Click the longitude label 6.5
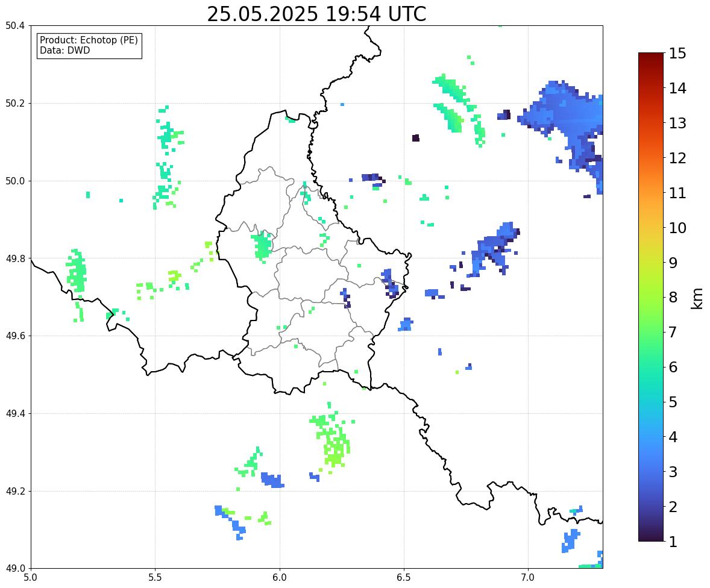Image resolution: width=710 pixels, height=588 pixels. click(x=404, y=578)
